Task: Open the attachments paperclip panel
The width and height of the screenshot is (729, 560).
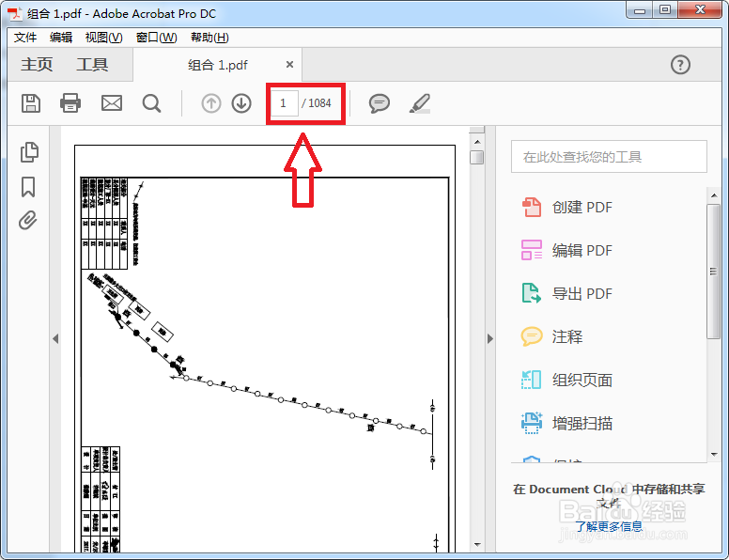Action: point(28,221)
